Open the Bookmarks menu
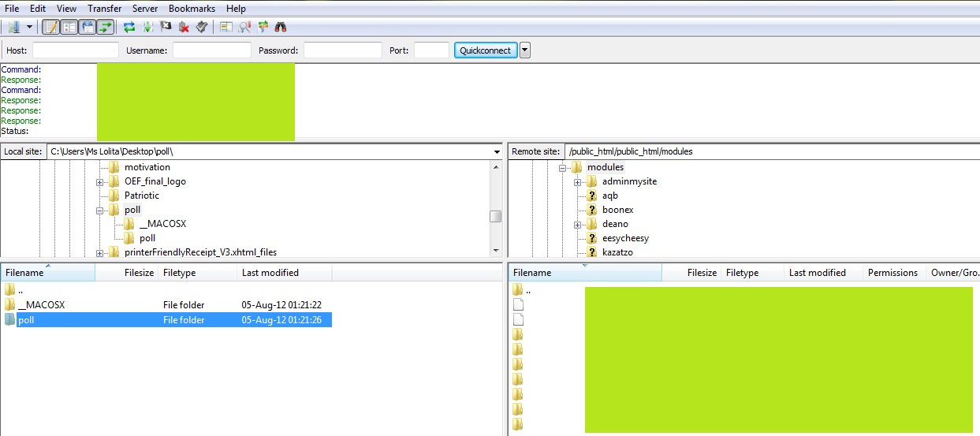This screenshot has height=436, width=980. click(192, 8)
